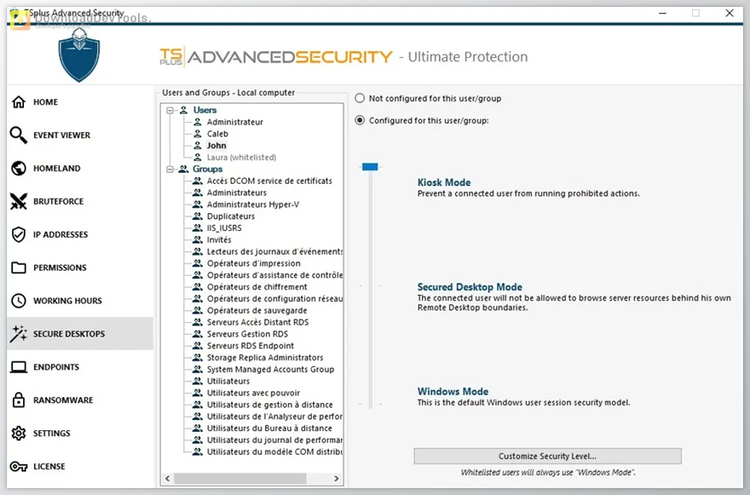Click the Windows Mode heading
This screenshot has width=750, height=495.
coord(453,391)
